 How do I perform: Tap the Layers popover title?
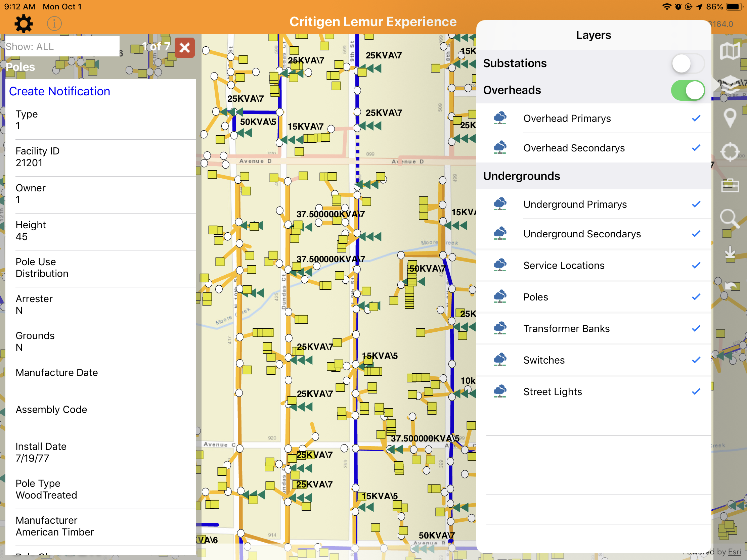[x=594, y=35]
